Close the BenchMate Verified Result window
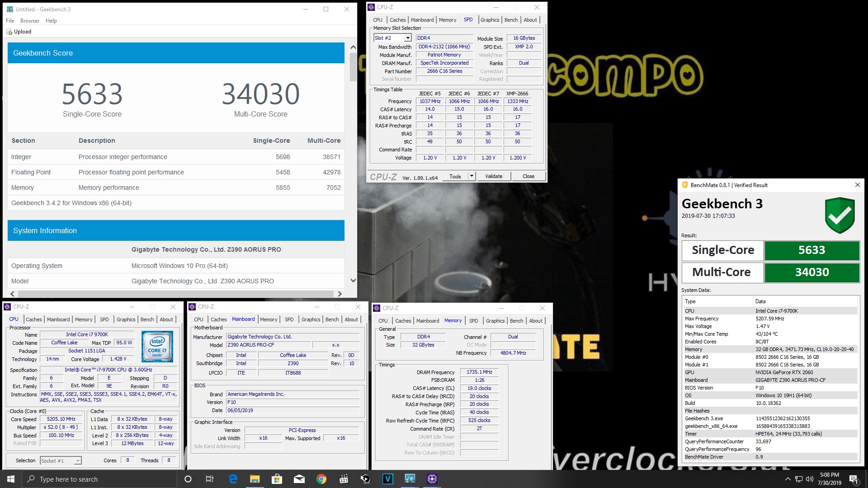868x488 pixels. [857, 185]
